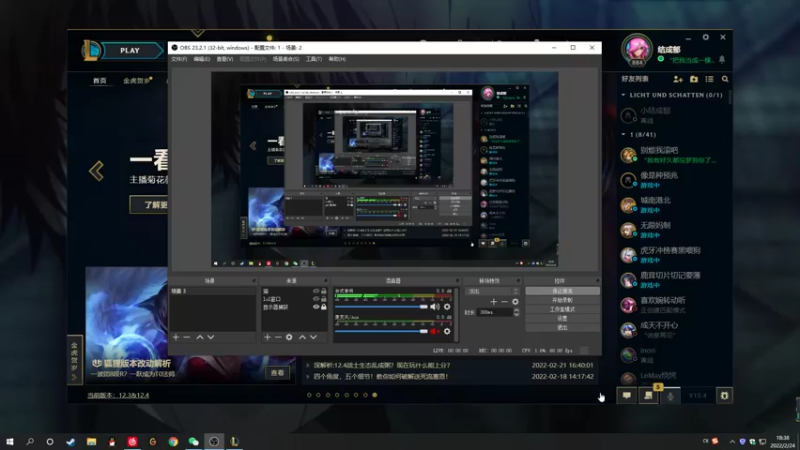Screen dimensions: 800x450
Task: Open transition type dropdown in OBS
Action: click(493, 291)
